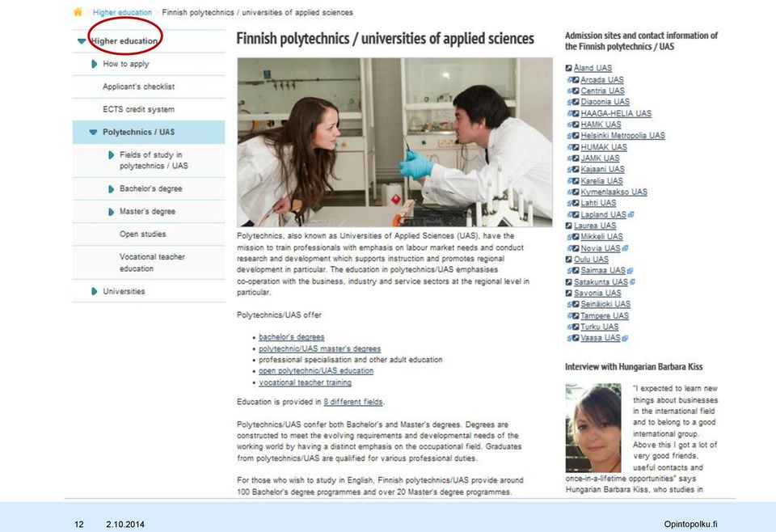Screen dimensions: 776x532
Task: Open Vaasa UAS link
Action: pyautogui.click(x=601, y=338)
